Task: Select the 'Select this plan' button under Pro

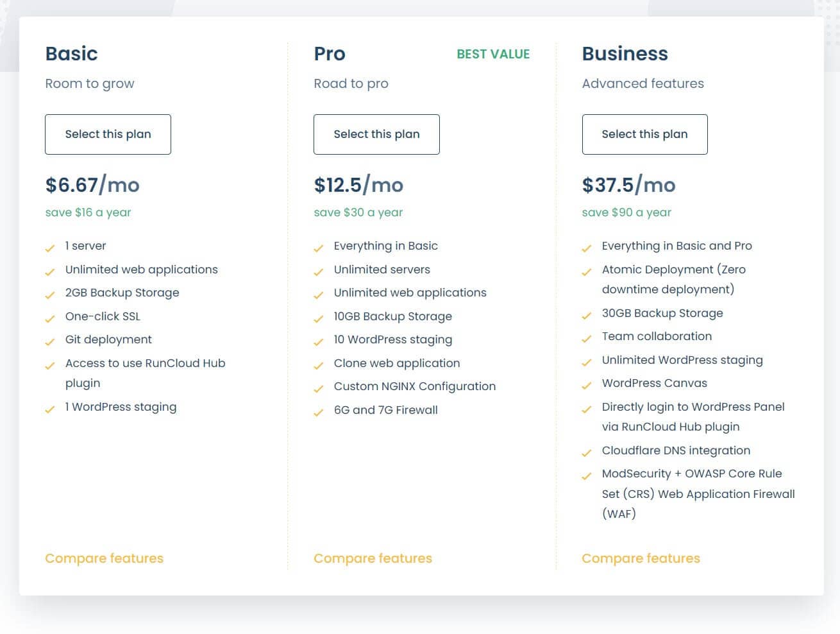Action: coord(376,134)
